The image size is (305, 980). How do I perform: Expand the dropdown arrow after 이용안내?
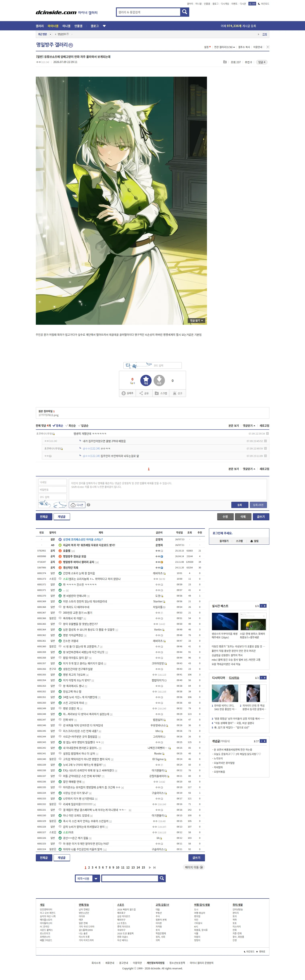click(x=268, y=47)
